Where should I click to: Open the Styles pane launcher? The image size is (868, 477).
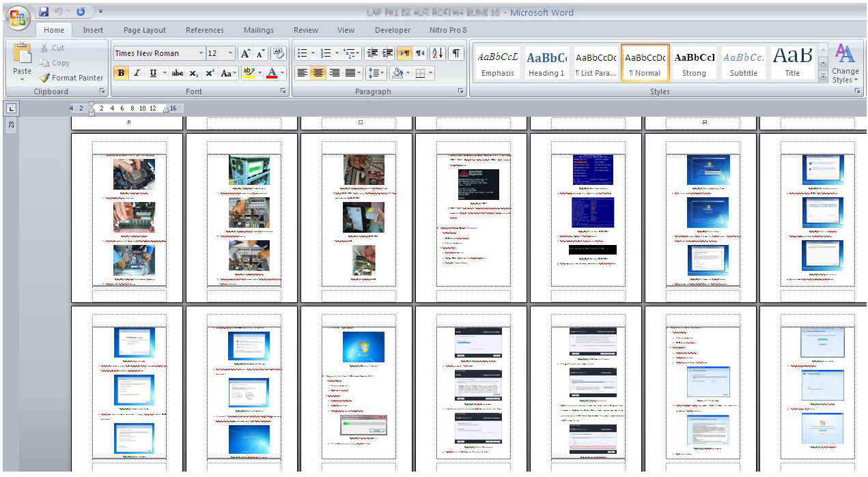(x=858, y=91)
